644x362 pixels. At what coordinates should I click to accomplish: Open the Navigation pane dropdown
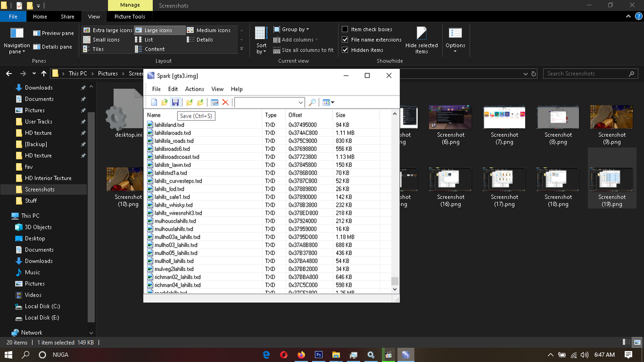coord(17,40)
